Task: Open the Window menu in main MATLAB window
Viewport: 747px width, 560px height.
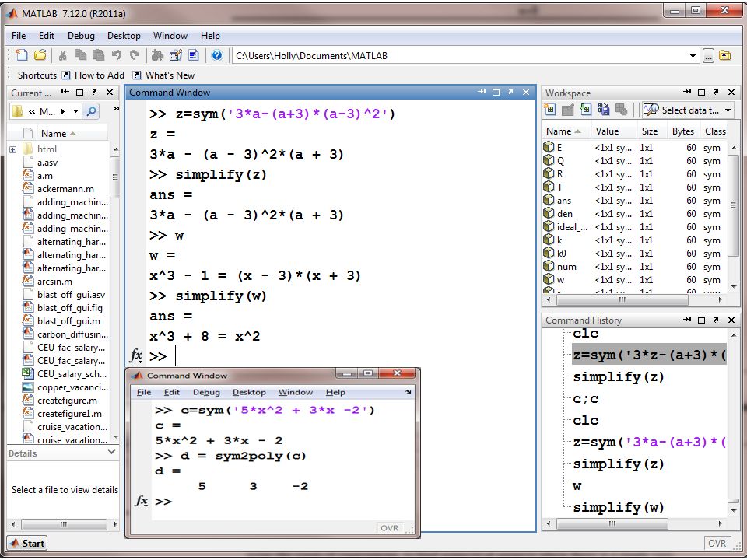Action: [170, 36]
